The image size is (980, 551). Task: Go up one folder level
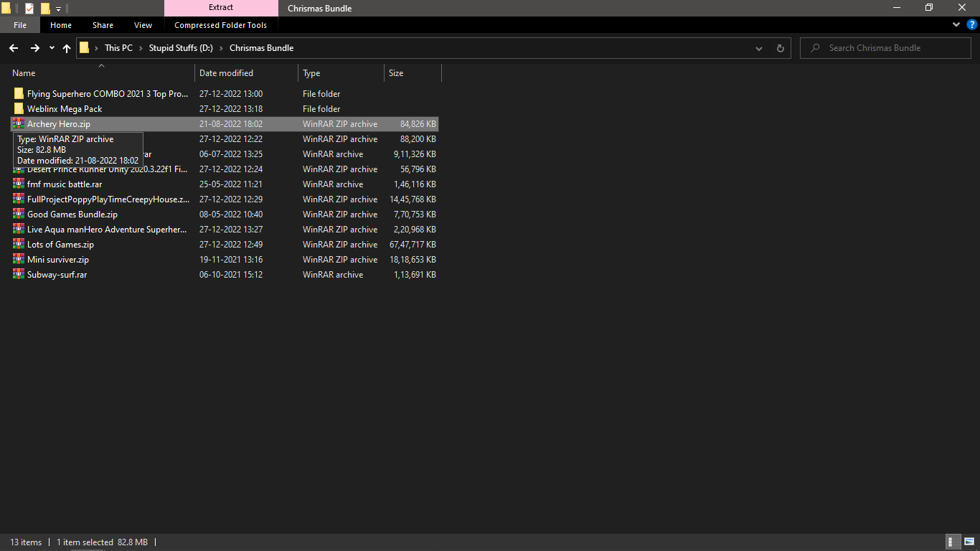(67, 48)
